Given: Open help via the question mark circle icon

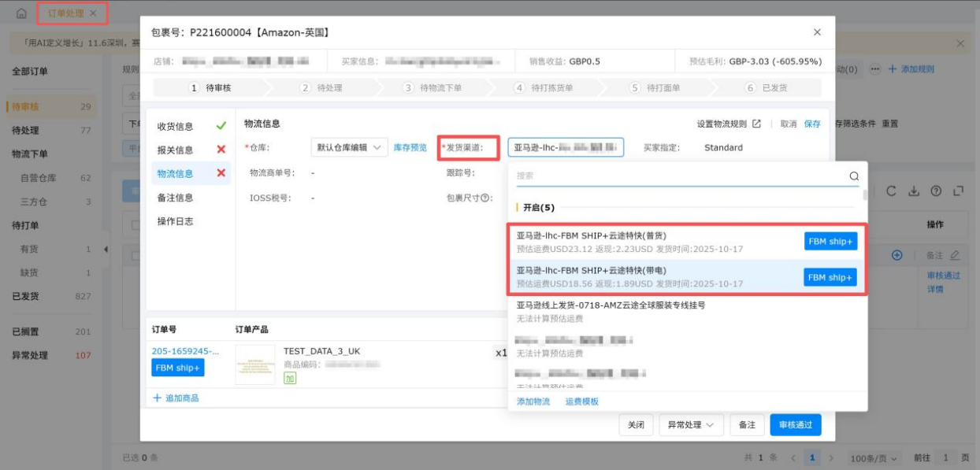Looking at the screenshot, I should [x=936, y=191].
